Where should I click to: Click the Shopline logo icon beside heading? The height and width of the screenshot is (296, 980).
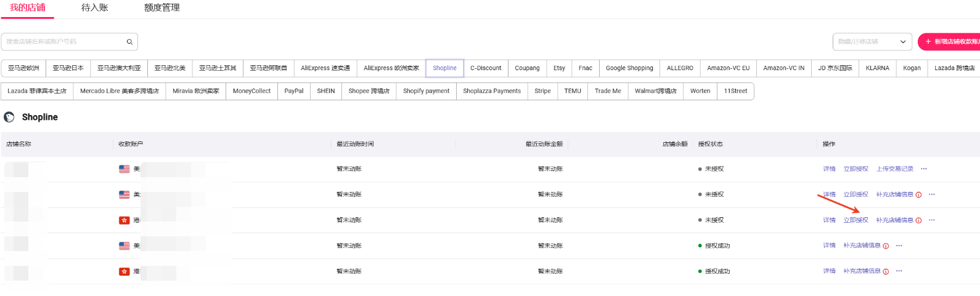9,117
